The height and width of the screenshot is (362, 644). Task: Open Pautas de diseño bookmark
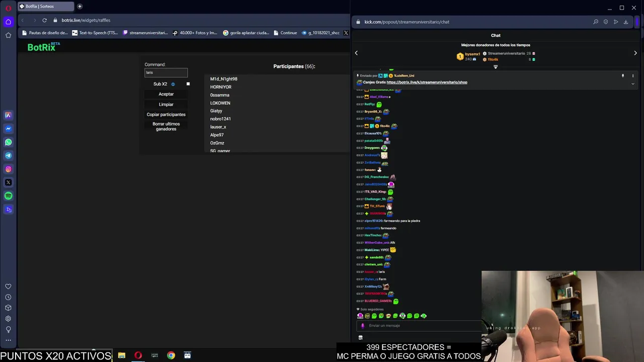(x=45, y=33)
